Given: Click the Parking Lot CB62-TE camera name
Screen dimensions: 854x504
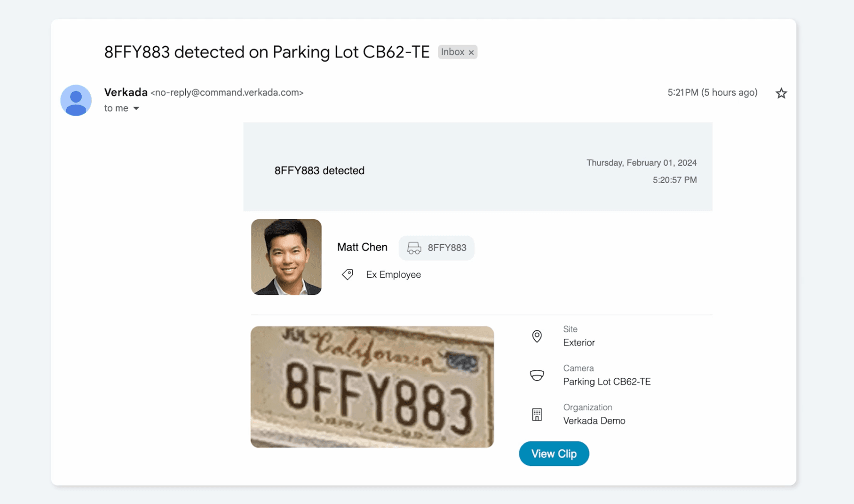Looking at the screenshot, I should click(607, 381).
